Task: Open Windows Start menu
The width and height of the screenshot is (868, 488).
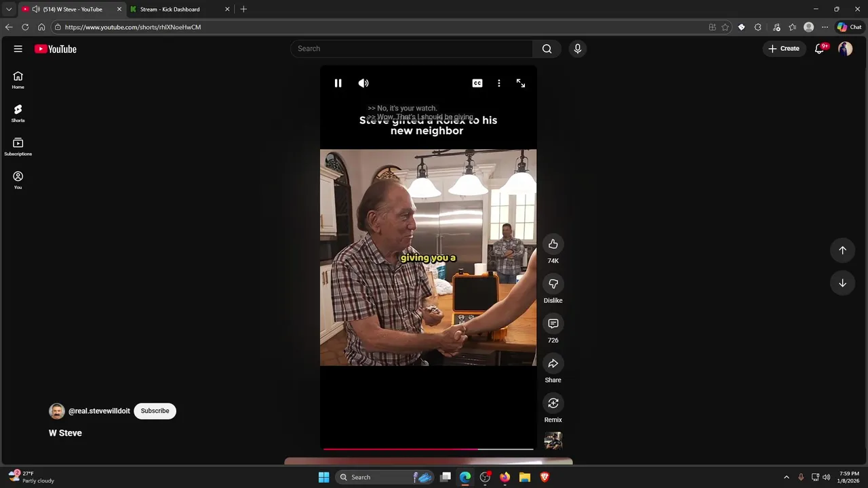Action: click(x=324, y=477)
